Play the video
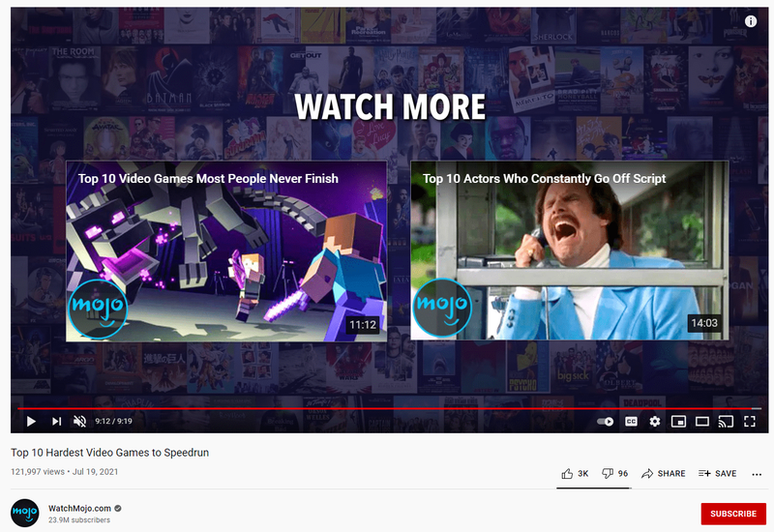The width and height of the screenshot is (774, 532). click(31, 421)
